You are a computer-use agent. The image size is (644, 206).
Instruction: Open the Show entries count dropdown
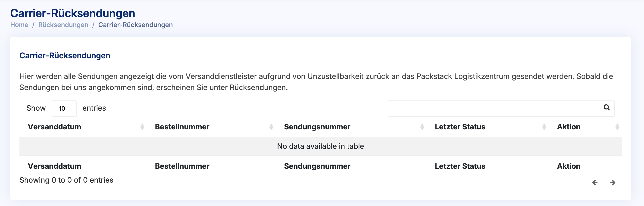(64, 108)
